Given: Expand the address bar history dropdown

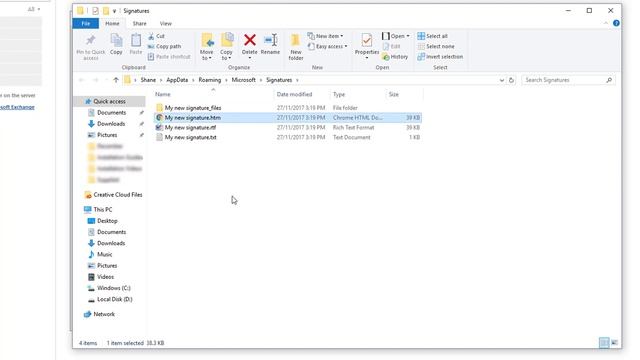Looking at the screenshot, I should (x=502, y=80).
